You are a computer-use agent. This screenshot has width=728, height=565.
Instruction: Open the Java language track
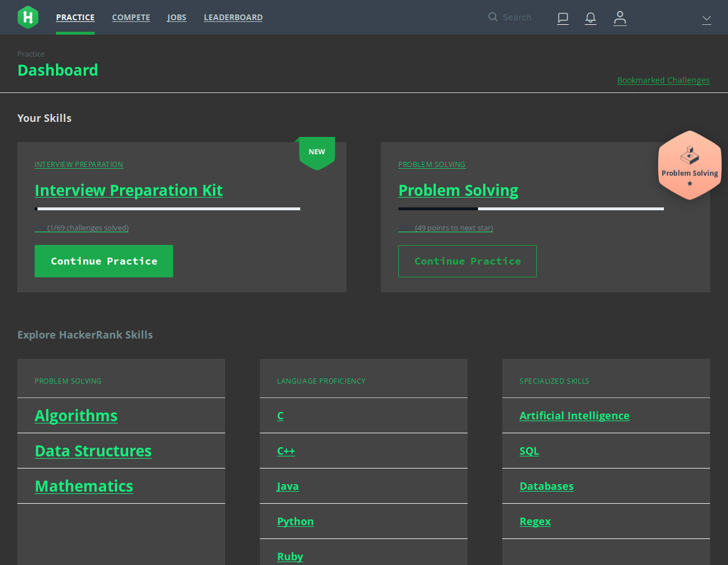(288, 486)
